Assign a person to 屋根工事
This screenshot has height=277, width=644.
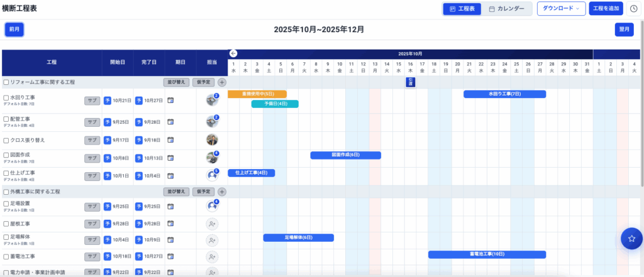click(212, 224)
